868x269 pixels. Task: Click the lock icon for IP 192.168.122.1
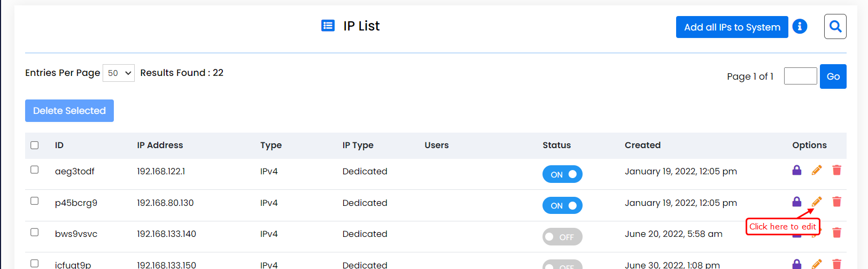pos(796,171)
